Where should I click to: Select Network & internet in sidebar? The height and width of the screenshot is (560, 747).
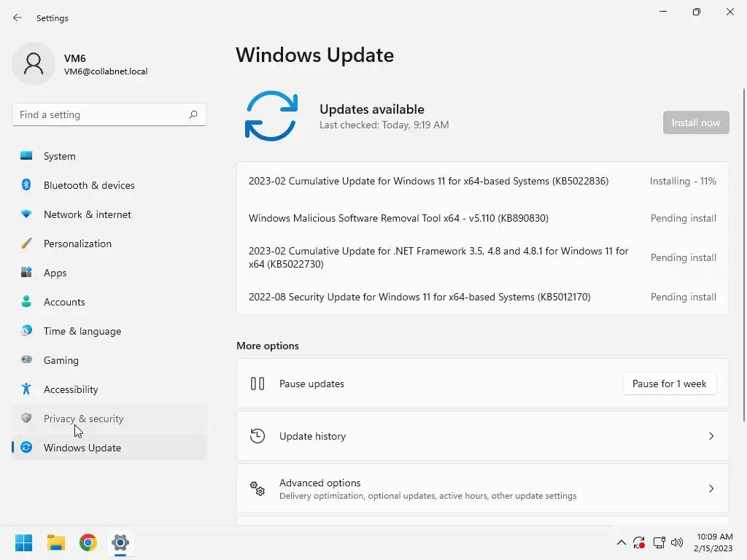coord(109,214)
